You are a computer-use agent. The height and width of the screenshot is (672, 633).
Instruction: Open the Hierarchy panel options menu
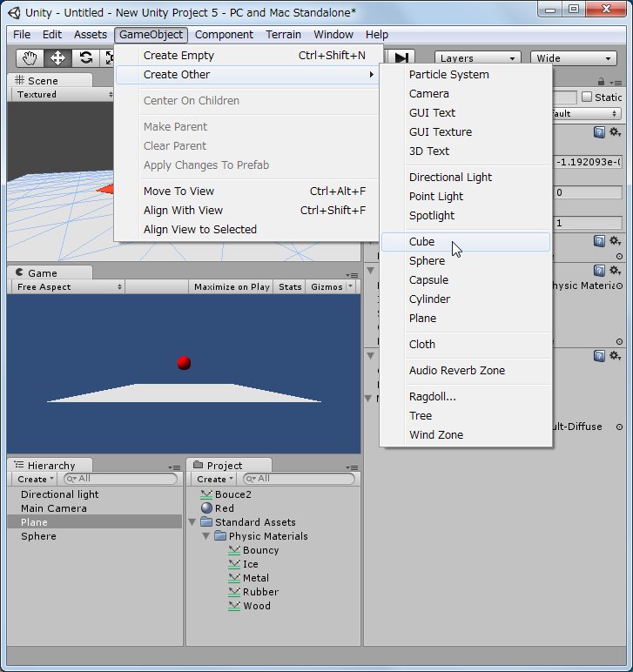[x=174, y=467]
